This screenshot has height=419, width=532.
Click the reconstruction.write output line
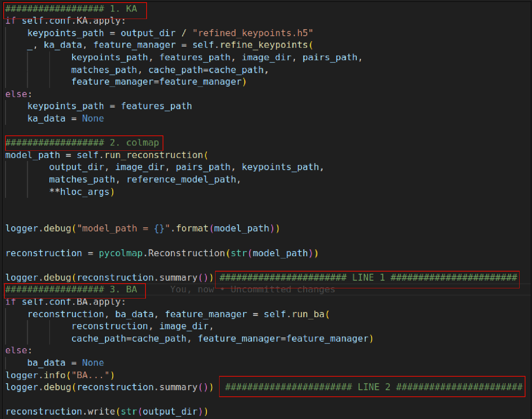106,411
